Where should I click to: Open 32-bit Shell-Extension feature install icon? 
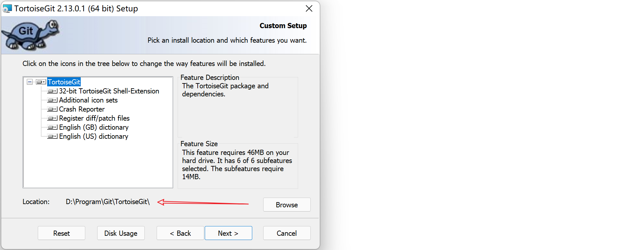(52, 91)
